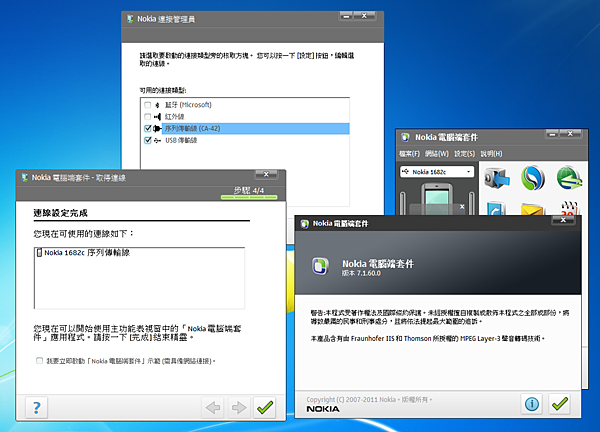Image resolution: width=600 pixels, height=432 pixels.
Task: Click the Copyright 2007-2011 Nokia text
Action: pyautogui.click(x=369, y=399)
